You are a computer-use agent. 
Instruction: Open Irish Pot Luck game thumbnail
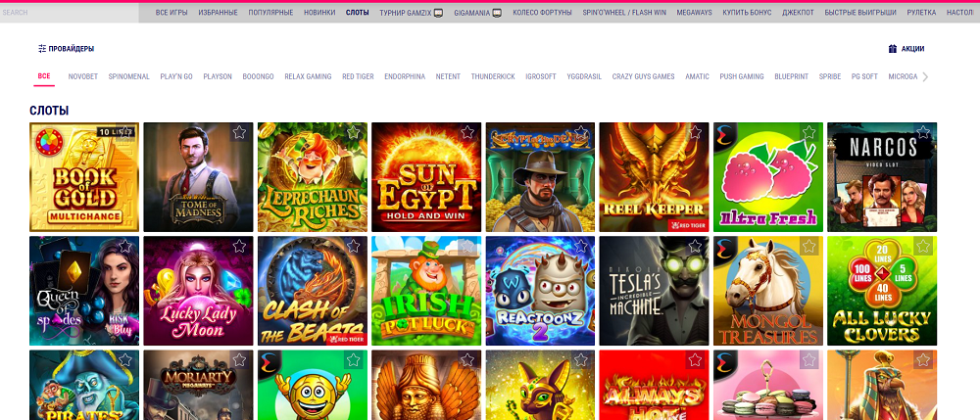426,291
